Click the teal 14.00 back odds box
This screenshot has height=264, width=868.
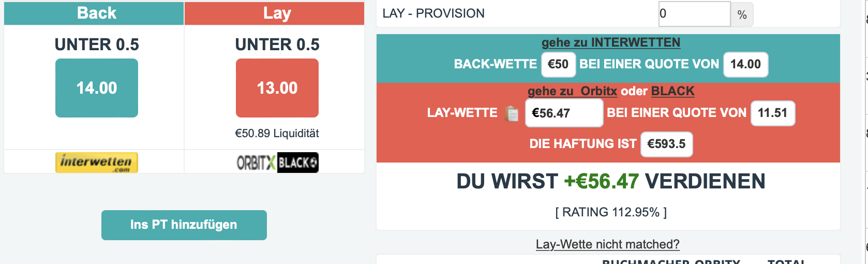(x=97, y=88)
